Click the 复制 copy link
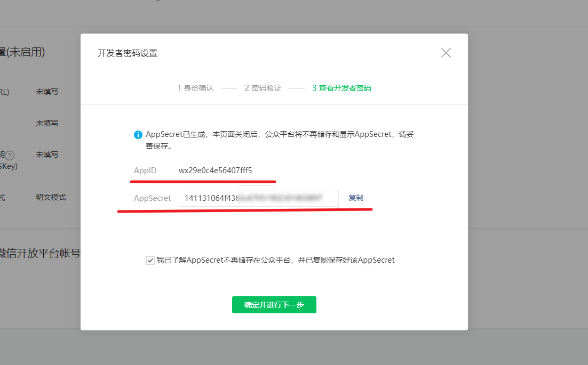Viewport: 588px width, 365px height. point(355,198)
